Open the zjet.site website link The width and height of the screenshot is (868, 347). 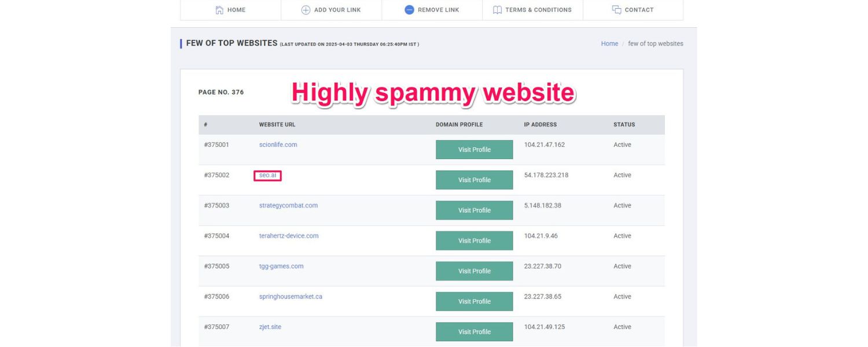coord(270,327)
